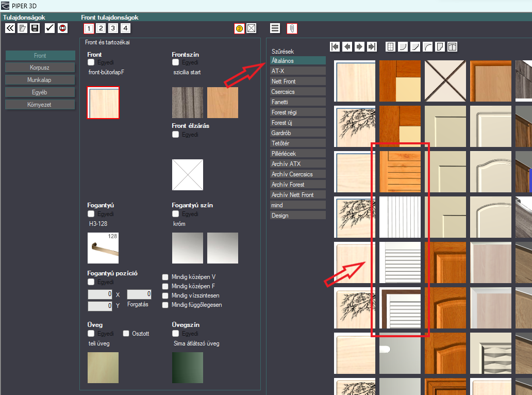Click the Forgatás rotation input field

tap(139, 294)
